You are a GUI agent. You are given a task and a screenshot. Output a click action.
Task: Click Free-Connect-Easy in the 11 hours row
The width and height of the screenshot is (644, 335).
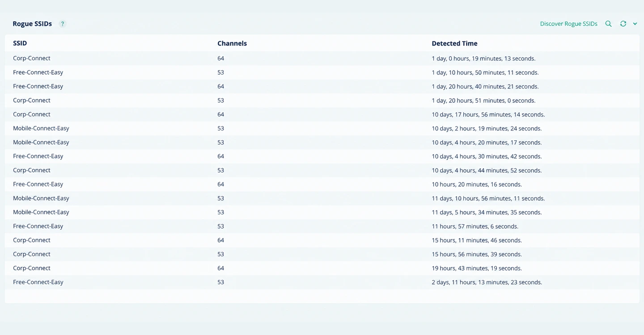click(x=38, y=226)
